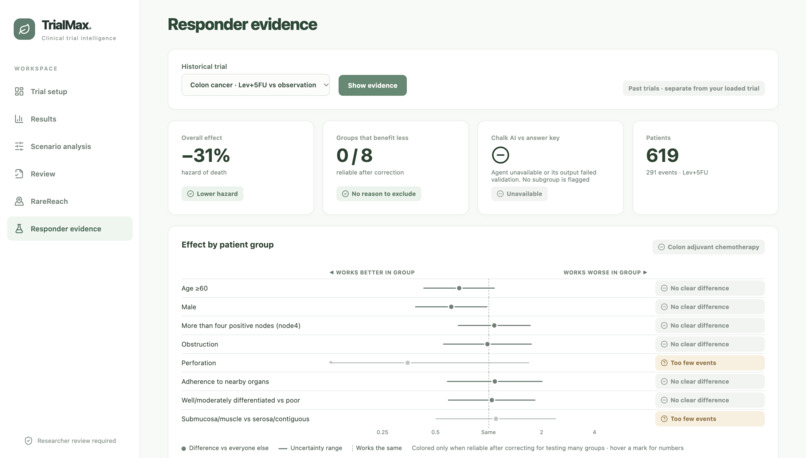806x458 pixels.
Task: Click the Past trials info badge
Action: point(693,88)
